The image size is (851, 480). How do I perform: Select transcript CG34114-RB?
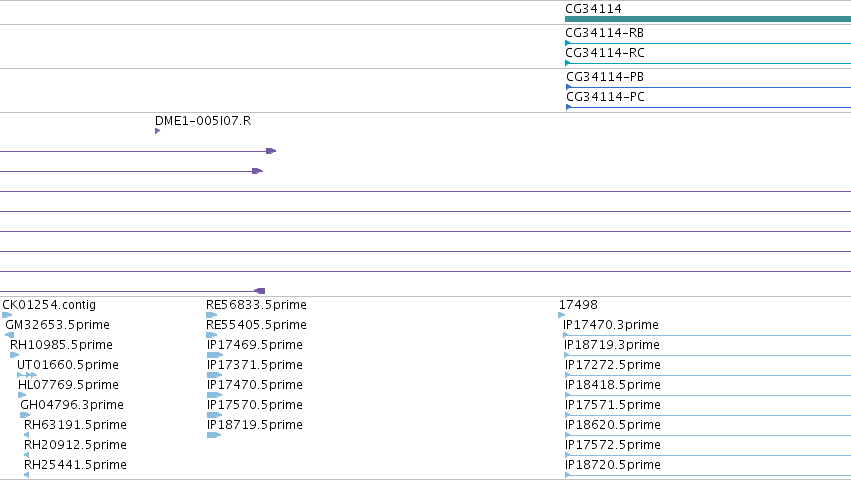[604, 33]
